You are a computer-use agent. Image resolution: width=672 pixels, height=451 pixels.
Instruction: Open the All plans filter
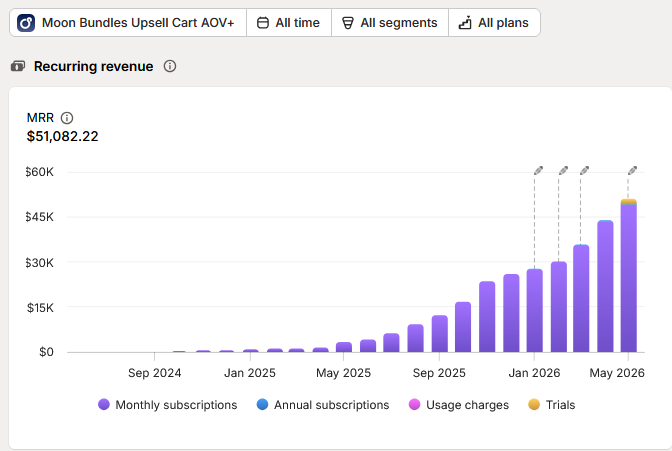pyautogui.click(x=494, y=23)
